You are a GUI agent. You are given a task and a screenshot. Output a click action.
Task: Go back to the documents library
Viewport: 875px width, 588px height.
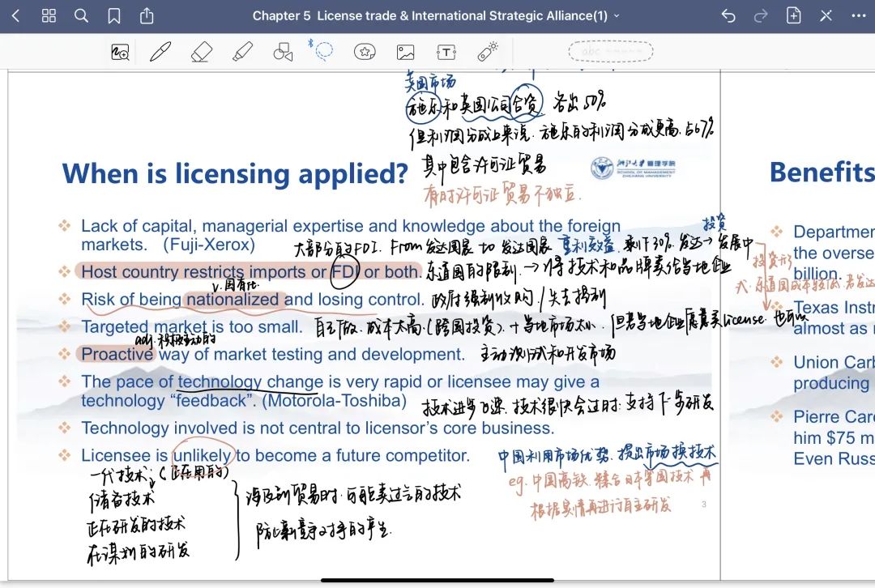15,16
